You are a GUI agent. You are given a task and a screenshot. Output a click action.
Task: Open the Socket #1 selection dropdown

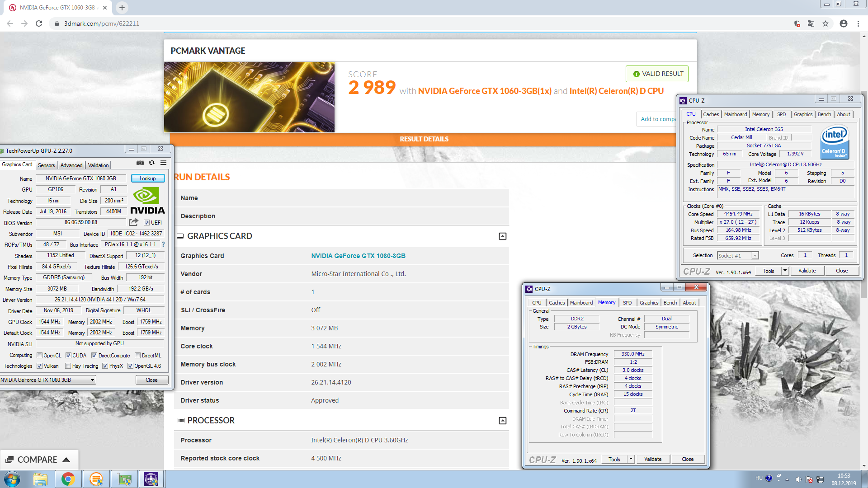click(x=738, y=255)
